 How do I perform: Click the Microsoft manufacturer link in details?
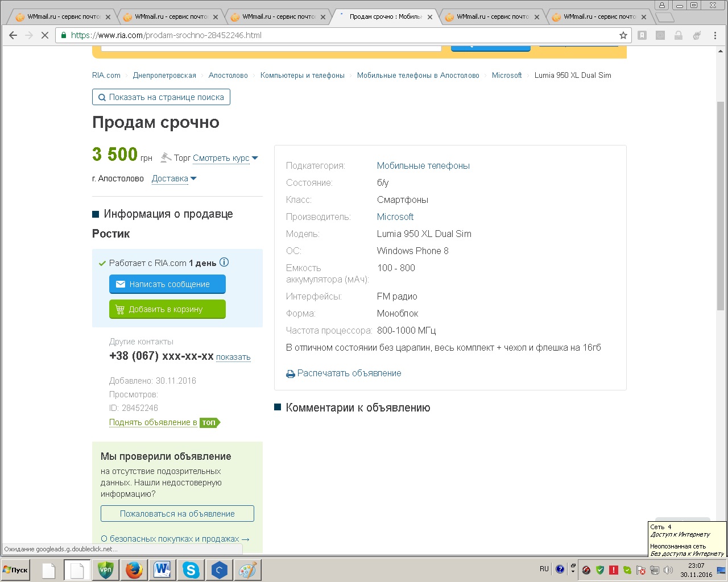[x=395, y=217]
